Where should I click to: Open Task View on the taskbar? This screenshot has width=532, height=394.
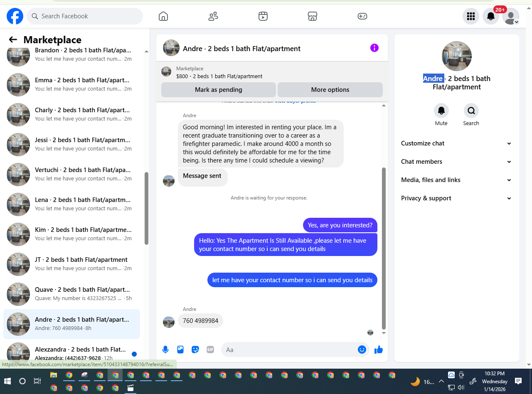pos(37,381)
